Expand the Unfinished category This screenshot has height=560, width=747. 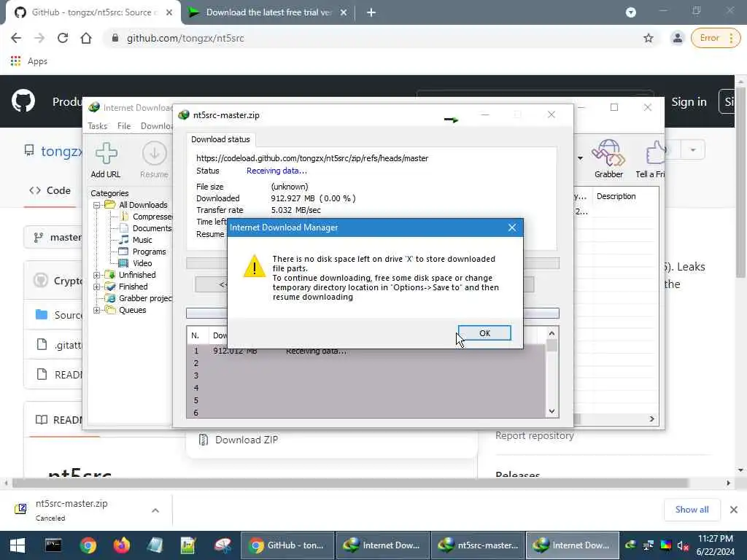pyautogui.click(x=96, y=275)
